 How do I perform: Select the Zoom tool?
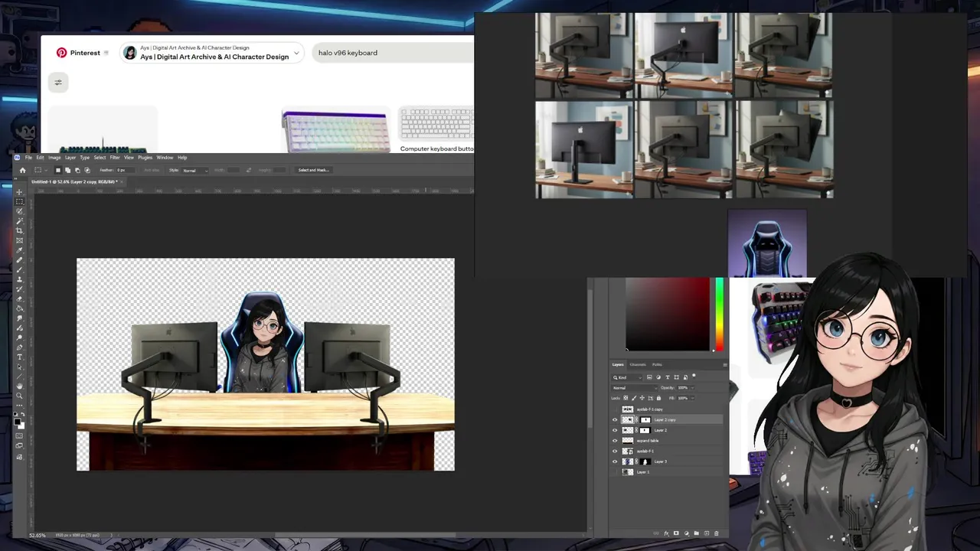(x=19, y=396)
